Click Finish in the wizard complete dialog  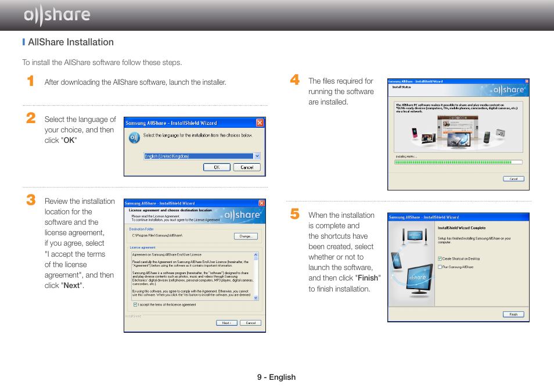point(513,314)
